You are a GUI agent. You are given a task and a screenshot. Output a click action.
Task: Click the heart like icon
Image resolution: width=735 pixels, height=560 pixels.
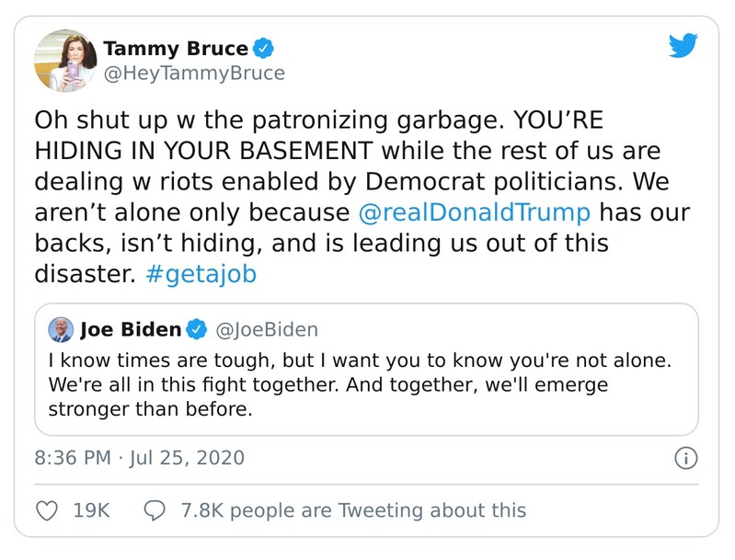(x=46, y=509)
